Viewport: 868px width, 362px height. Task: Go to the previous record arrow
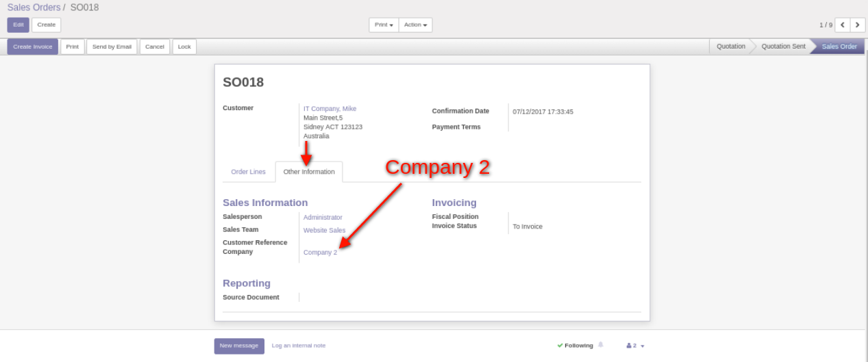(x=842, y=25)
